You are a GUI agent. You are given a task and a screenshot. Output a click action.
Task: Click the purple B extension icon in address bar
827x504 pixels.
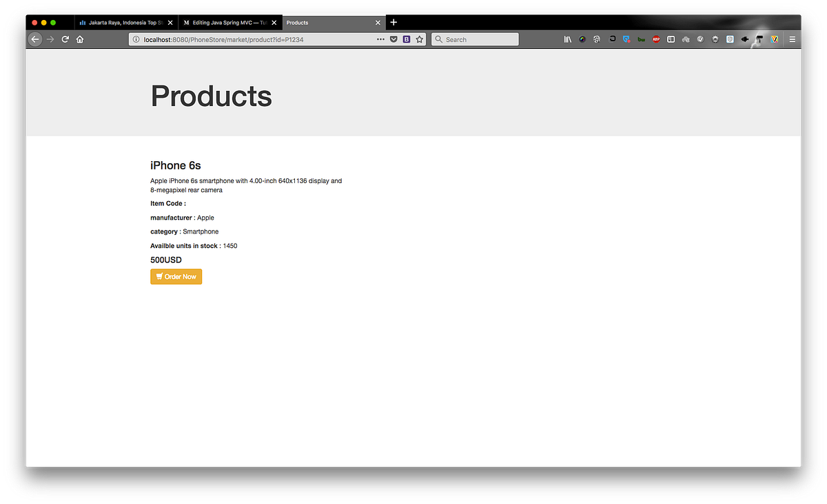(x=407, y=39)
